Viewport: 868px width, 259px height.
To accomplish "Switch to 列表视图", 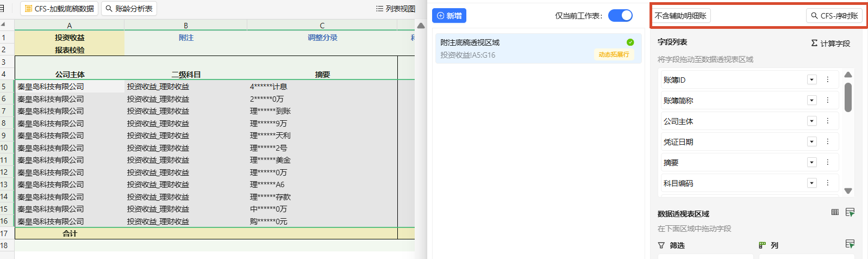I will coord(396,9).
